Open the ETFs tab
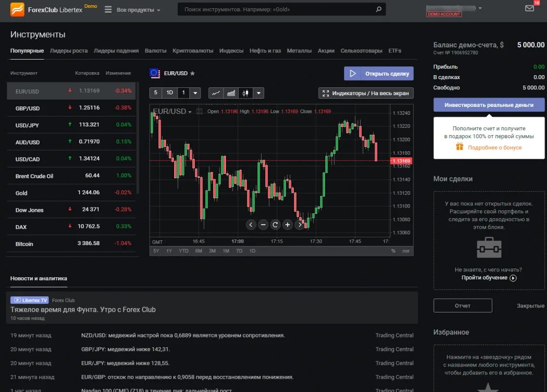The image size is (547, 392). 395,51
